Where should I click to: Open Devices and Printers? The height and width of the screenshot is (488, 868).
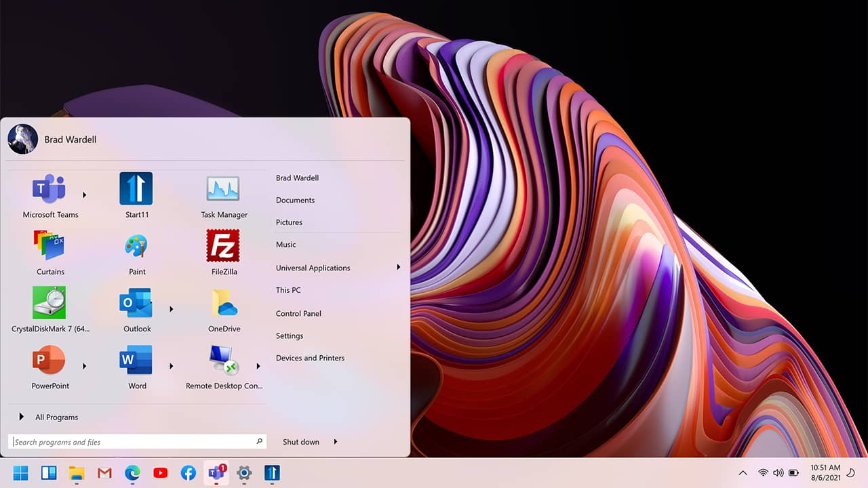[x=310, y=358]
